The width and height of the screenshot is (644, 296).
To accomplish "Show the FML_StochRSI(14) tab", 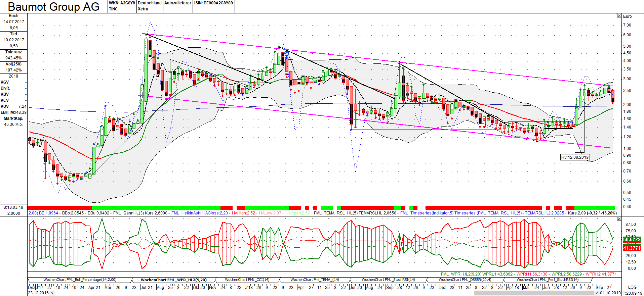I will click(x=388, y=280).
